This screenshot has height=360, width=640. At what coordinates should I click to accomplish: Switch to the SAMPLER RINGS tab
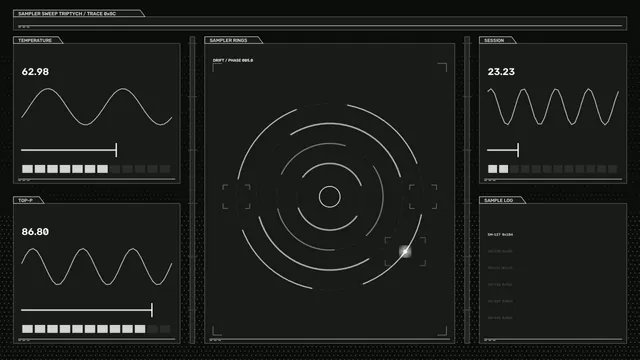pos(233,40)
